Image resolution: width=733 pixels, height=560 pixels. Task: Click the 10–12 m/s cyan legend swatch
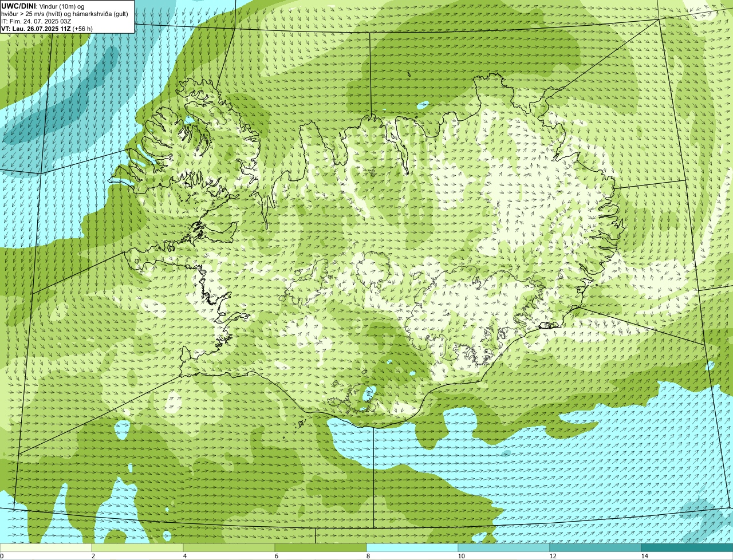[x=504, y=547]
